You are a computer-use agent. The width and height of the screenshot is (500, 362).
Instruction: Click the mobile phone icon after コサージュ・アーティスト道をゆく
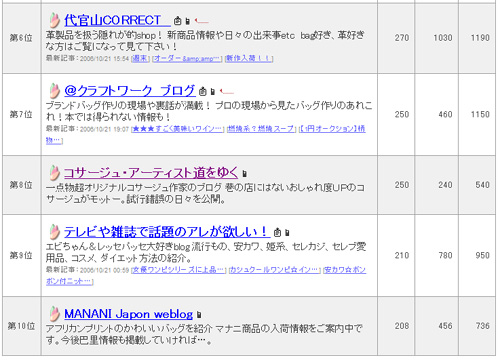[x=245, y=174]
